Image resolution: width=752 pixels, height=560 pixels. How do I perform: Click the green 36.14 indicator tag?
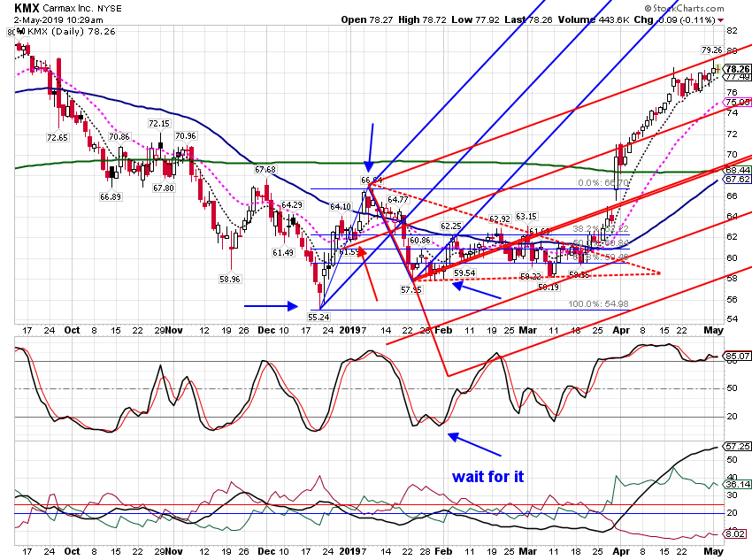738,484
